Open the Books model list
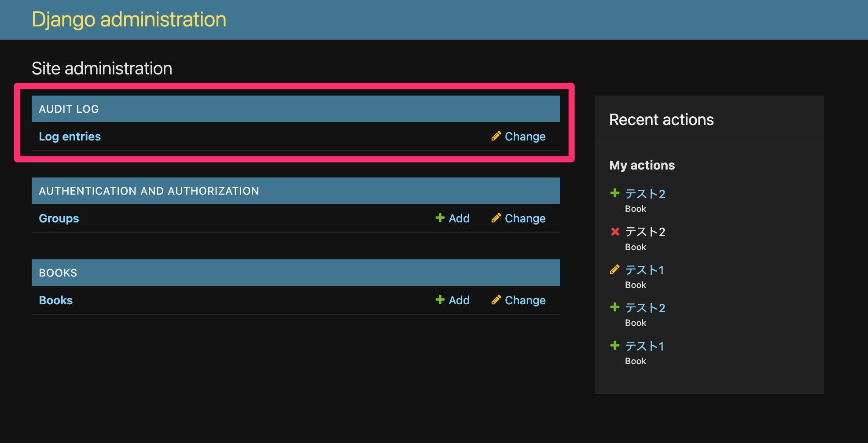 55,300
